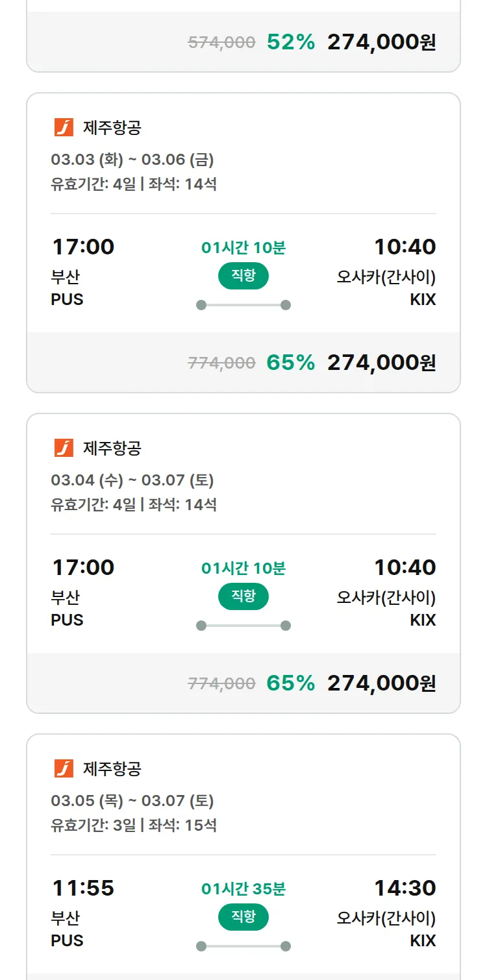Open the 03.05 (목) ~ 03.07 (토) itinerary
The height and width of the screenshot is (980, 487).
tap(132, 801)
